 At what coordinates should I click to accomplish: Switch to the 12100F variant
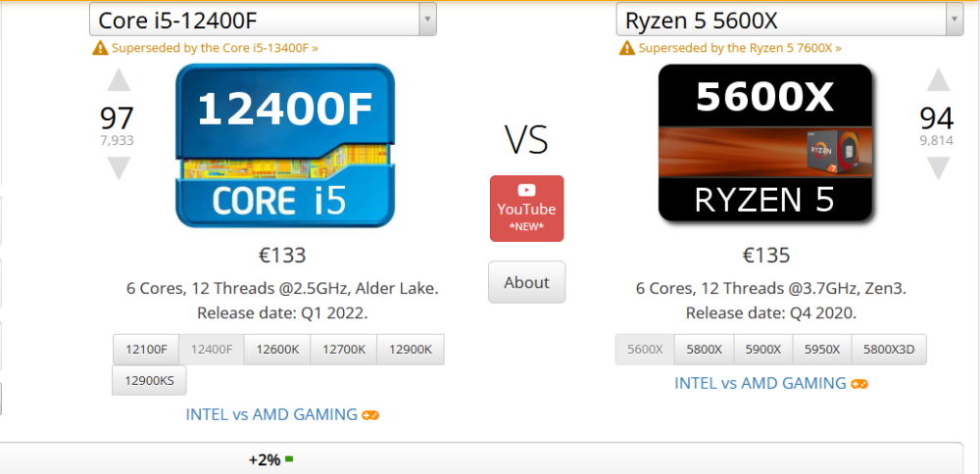point(146,350)
